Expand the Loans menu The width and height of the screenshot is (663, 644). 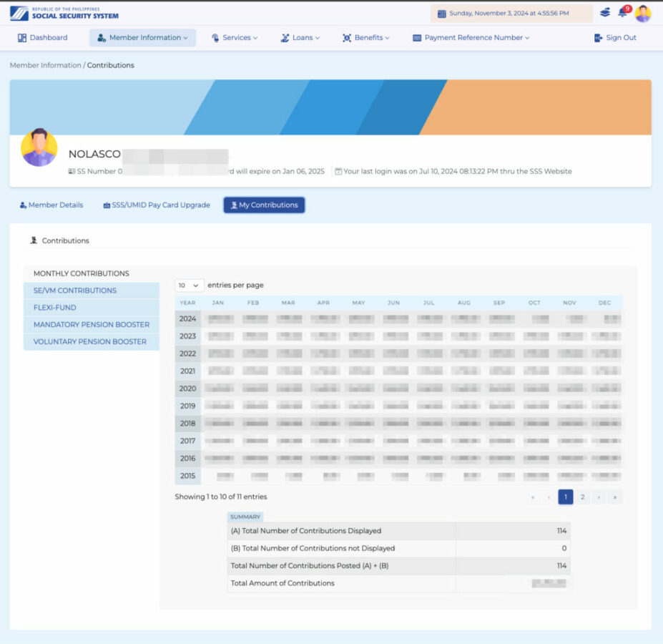click(300, 38)
